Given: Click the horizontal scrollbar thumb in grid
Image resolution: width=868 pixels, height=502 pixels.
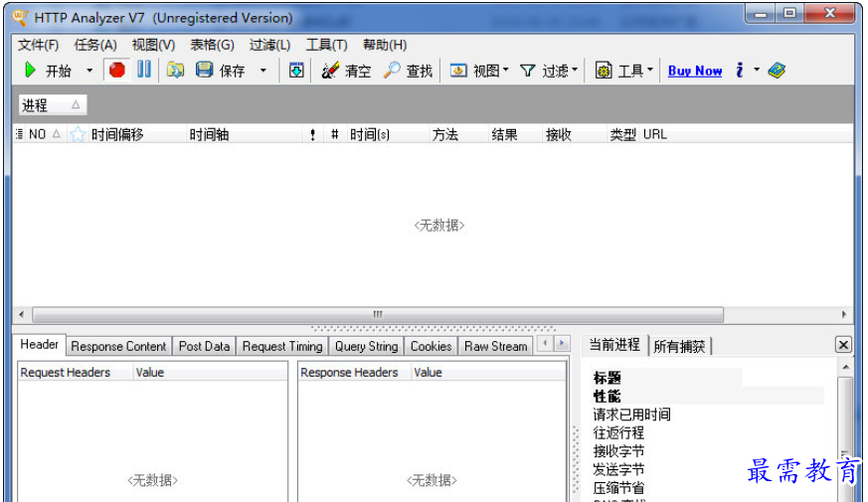Looking at the screenshot, I should [x=378, y=314].
